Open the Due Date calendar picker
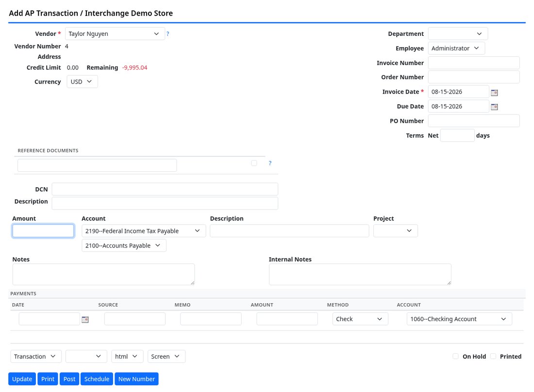Screen dimensions: 534x392 click(494, 107)
